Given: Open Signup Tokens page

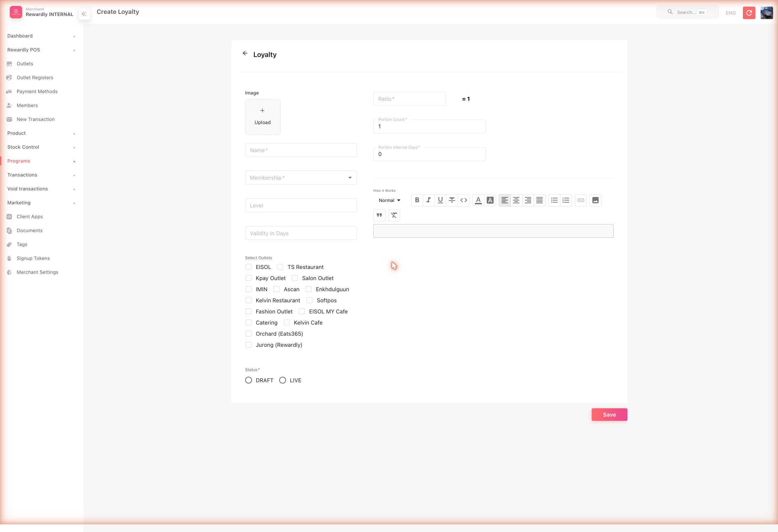Looking at the screenshot, I should coord(33,258).
